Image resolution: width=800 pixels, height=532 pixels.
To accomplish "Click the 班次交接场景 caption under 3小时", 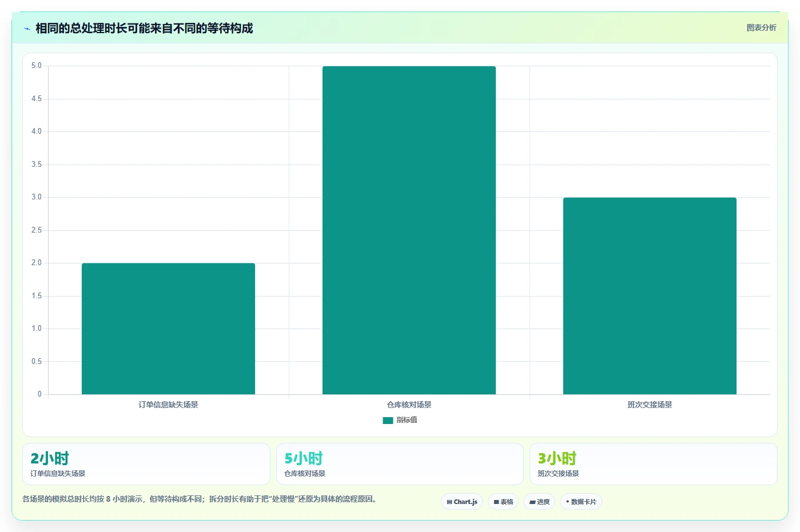I will coord(558,474).
